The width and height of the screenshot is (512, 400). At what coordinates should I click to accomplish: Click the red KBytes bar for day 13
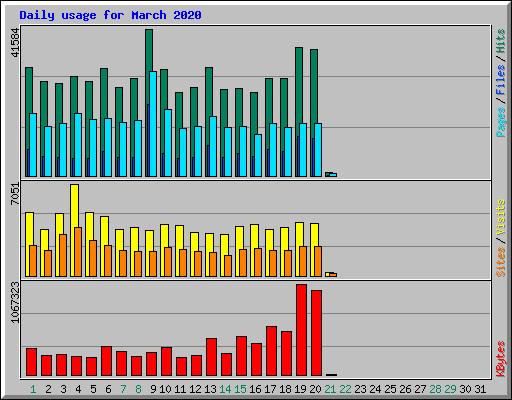(x=211, y=357)
